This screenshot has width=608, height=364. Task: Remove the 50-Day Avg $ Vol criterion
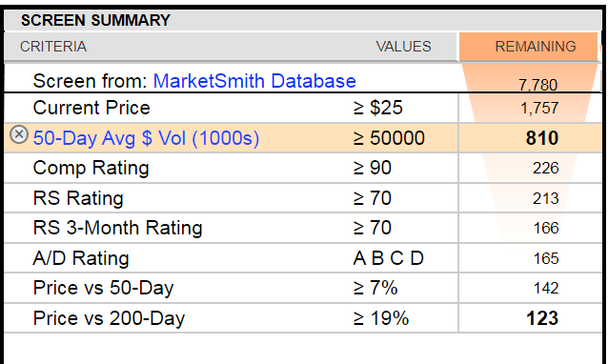[19, 134]
